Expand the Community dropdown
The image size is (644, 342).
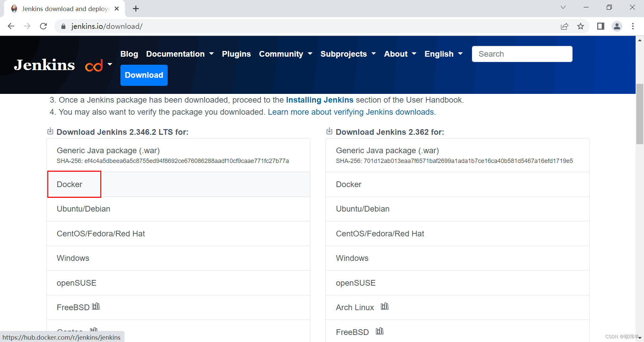pyautogui.click(x=285, y=54)
